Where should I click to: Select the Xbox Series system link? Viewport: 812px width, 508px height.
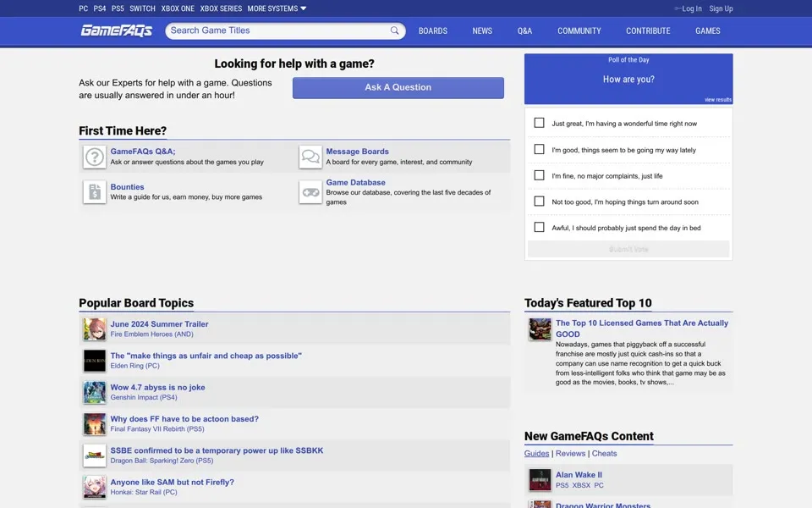(221, 8)
